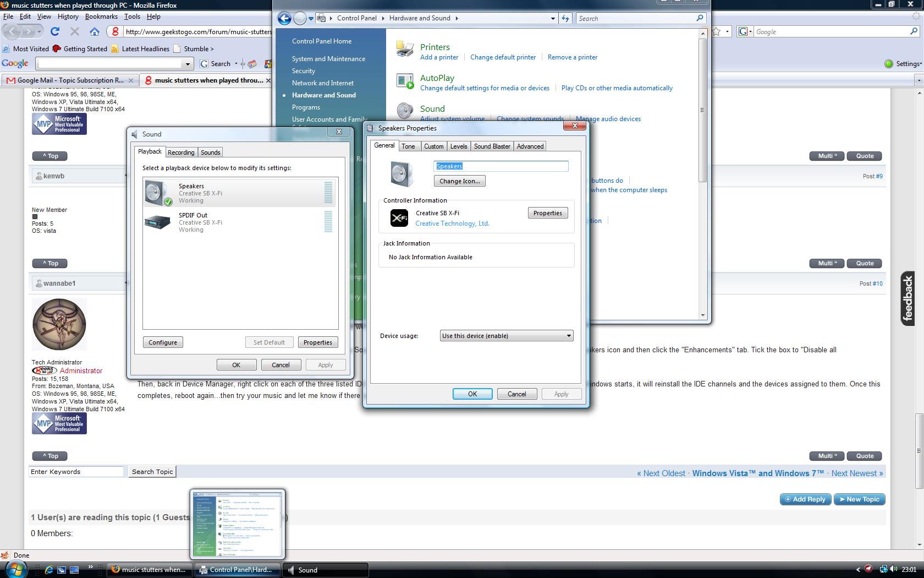Expand the Control Panel address bar dropdown
Viewport: 924px width, 578px height.
click(x=553, y=18)
